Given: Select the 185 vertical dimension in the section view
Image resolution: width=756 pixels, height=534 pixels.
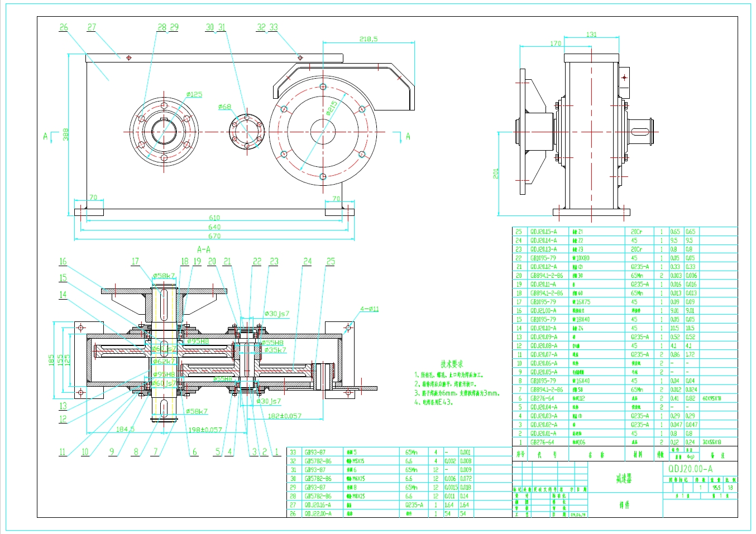Looking at the screenshot, I should pos(51,360).
